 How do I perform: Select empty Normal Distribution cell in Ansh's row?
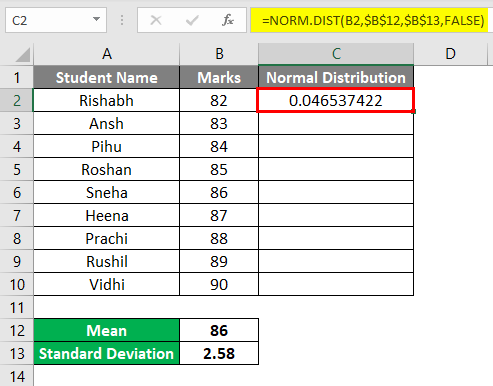coord(336,123)
